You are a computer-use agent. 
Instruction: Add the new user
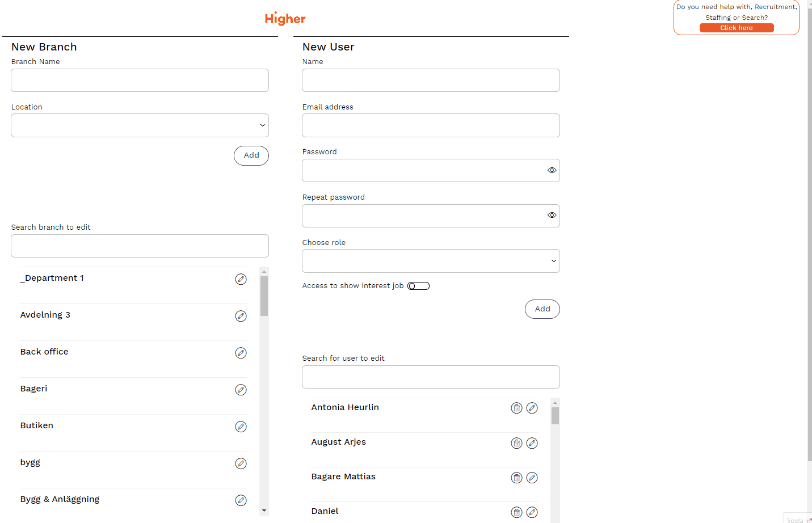coord(542,309)
